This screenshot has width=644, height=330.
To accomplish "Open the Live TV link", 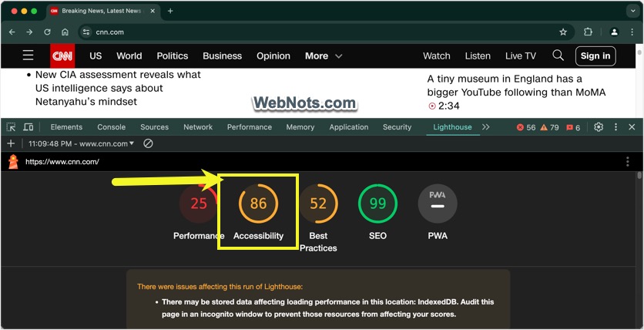I will point(521,56).
